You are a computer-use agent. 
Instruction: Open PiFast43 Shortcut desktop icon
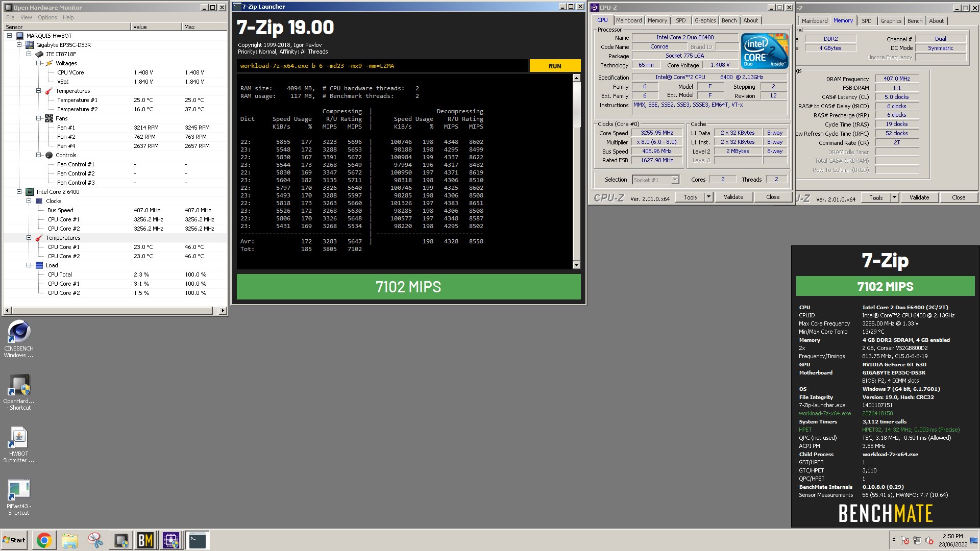19,497
